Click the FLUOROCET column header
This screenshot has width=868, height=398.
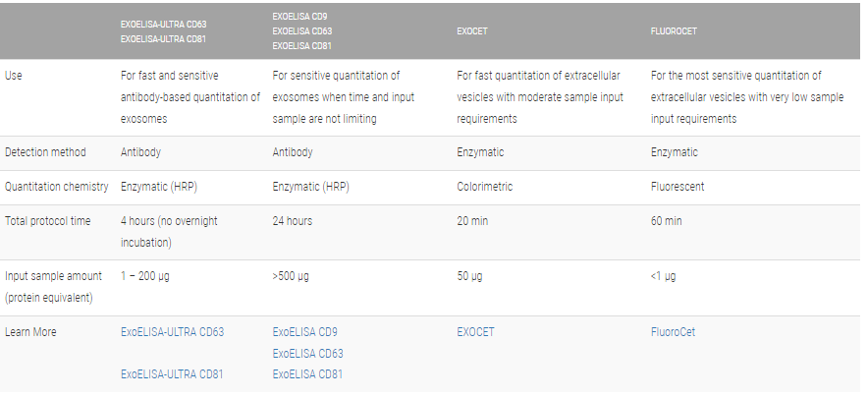pos(674,31)
